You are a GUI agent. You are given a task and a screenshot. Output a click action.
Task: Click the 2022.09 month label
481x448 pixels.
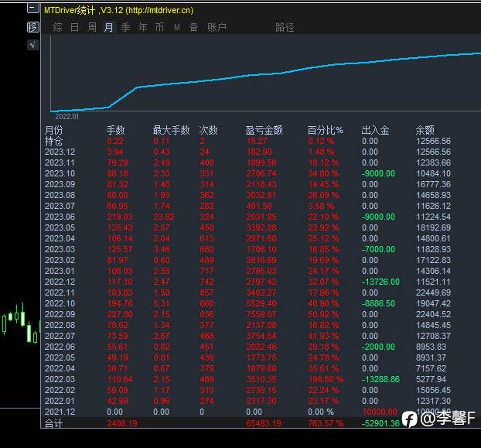60,314
